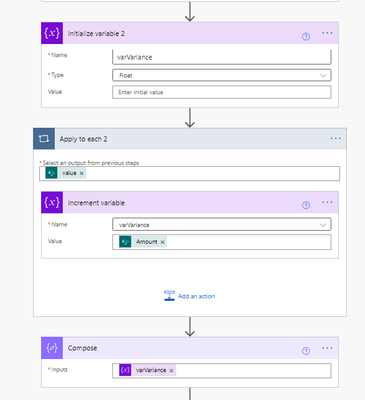Screen dimensions: 365x400
Task: Open help for Initialize variable 2
Action: pyautogui.click(x=306, y=37)
